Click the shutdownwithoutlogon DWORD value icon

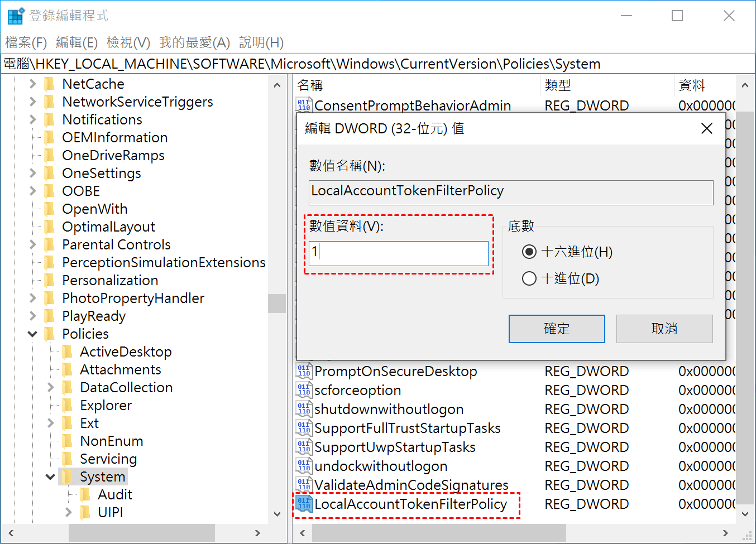(304, 409)
